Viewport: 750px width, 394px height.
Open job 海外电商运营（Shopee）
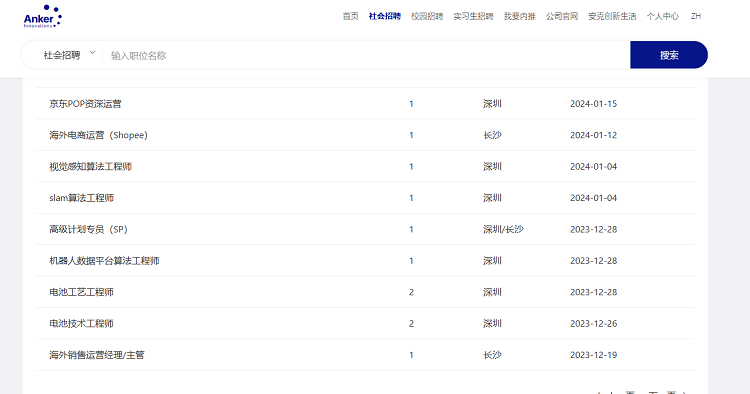(x=99, y=135)
